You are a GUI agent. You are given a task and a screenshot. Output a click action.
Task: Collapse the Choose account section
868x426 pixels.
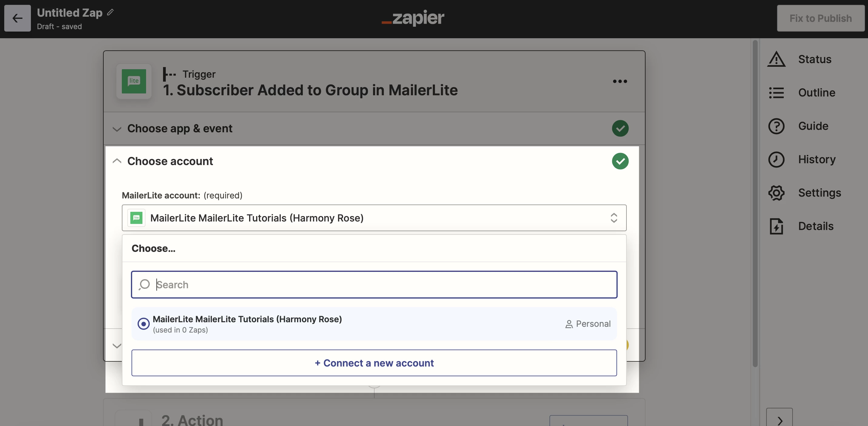(x=117, y=161)
